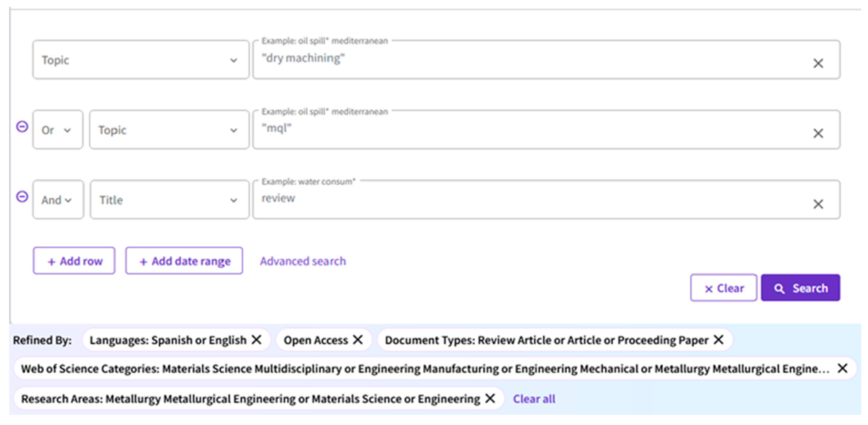
Task: Add a date range to the search
Action: click(184, 261)
